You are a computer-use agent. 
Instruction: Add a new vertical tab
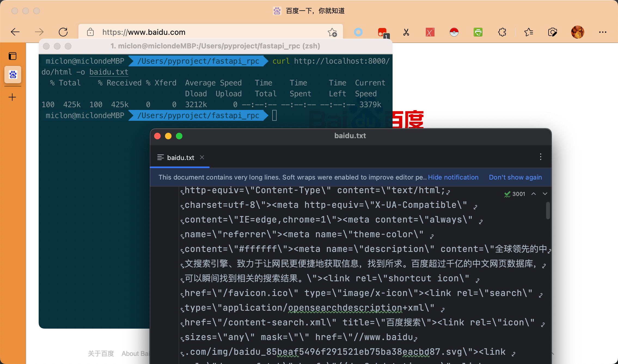click(13, 97)
